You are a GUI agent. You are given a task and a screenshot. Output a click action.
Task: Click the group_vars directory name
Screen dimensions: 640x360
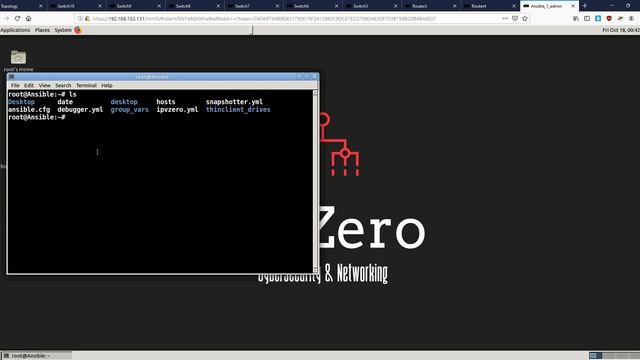click(x=129, y=109)
